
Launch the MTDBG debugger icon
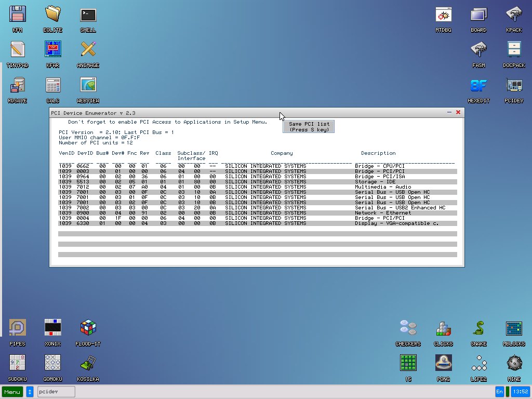(x=443, y=15)
